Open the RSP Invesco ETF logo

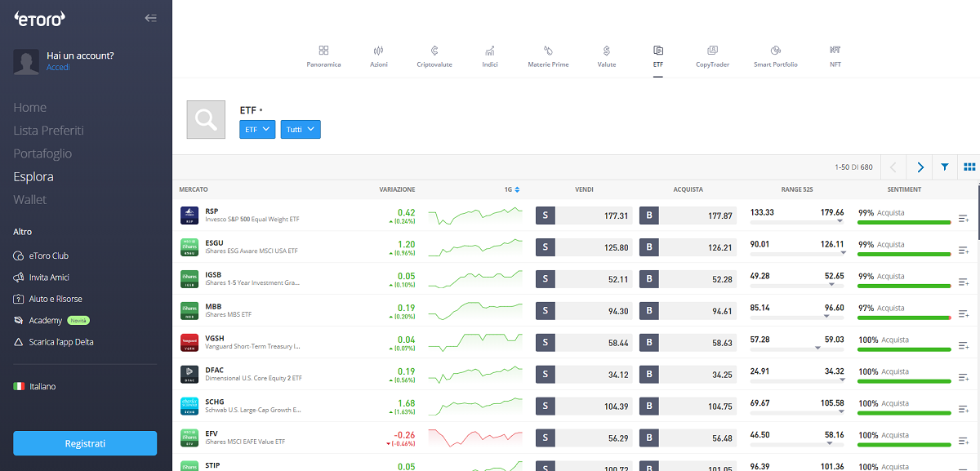click(x=189, y=216)
